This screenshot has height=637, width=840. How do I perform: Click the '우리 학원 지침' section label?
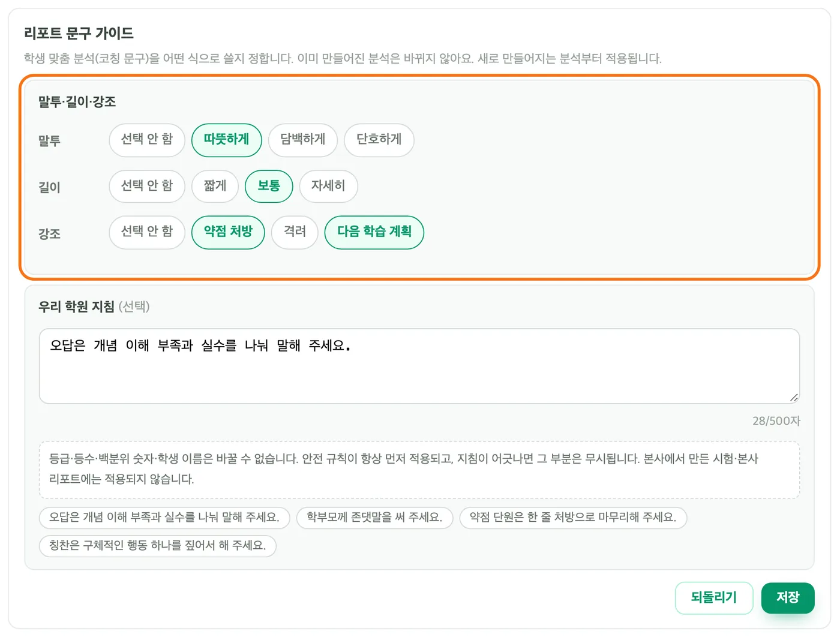point(76,307)
